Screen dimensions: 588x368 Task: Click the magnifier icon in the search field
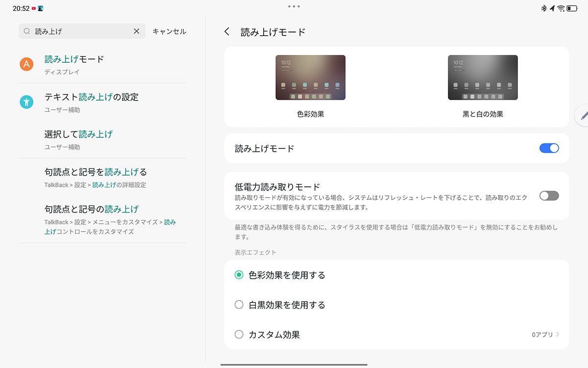[x=27, y=31]
